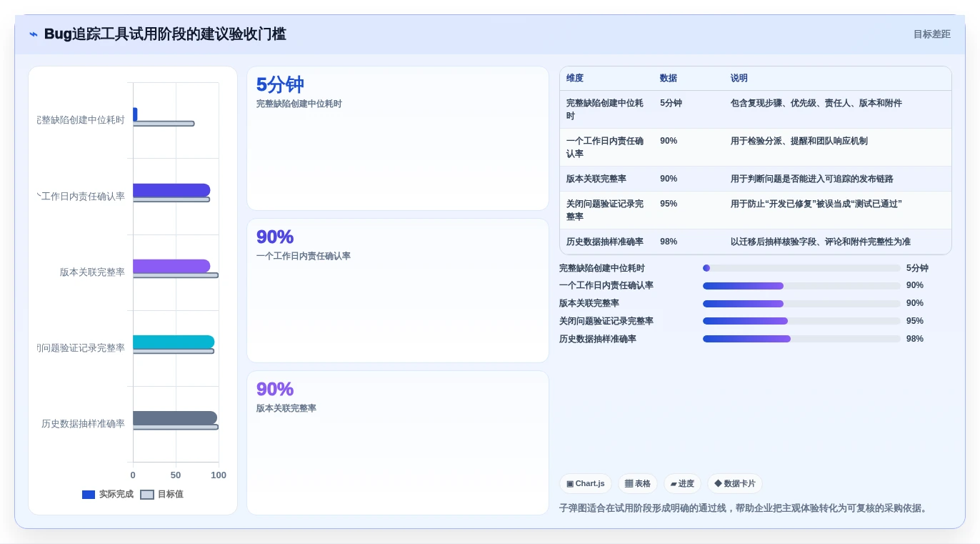The height and width of the screenshot is (544, 980).
Task: Click the table cell 包含复现步骤、优先级、责任人、版本和附件
Action: coord(816,103)
